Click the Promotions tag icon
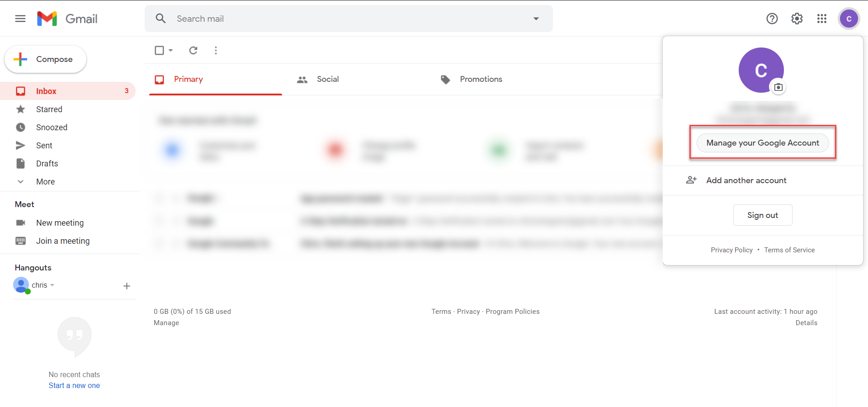 [445, 80]
